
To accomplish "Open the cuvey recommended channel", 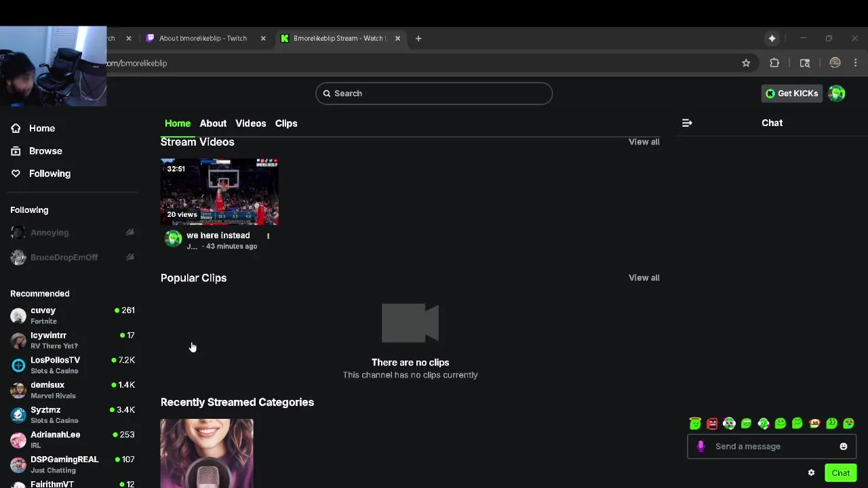I will pyautogui.click(x=73, y=315).
